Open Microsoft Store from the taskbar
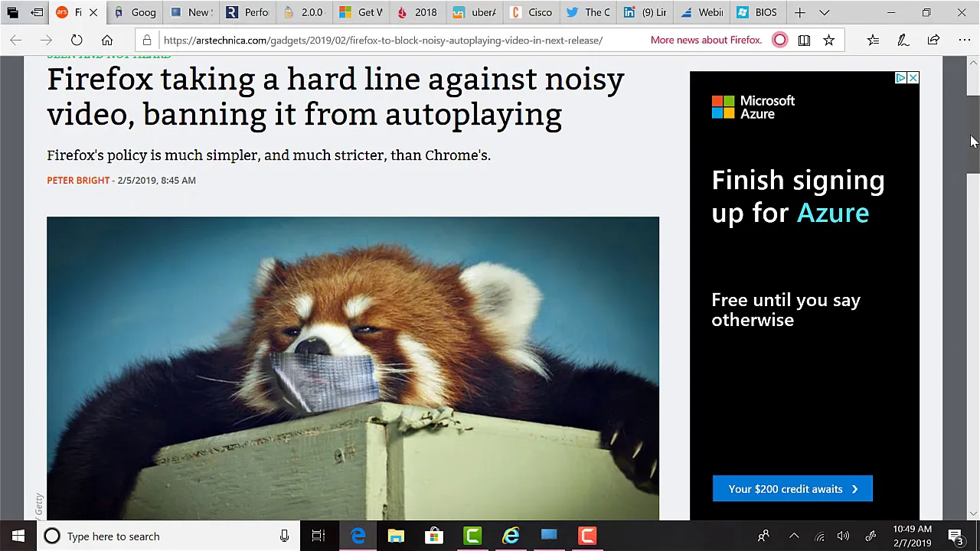 coord(434,536)
